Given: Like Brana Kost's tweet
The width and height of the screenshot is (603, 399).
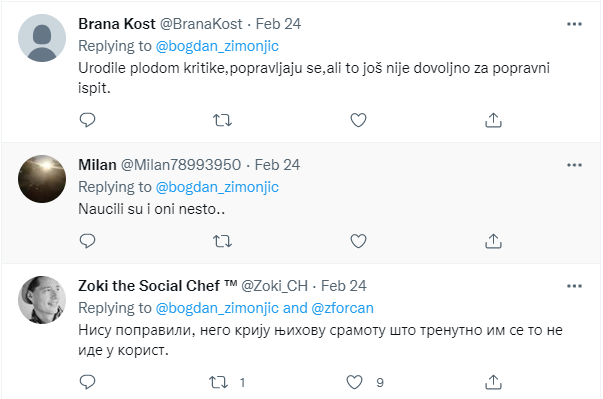Looking at the screenshot, I should pos(358,120).
